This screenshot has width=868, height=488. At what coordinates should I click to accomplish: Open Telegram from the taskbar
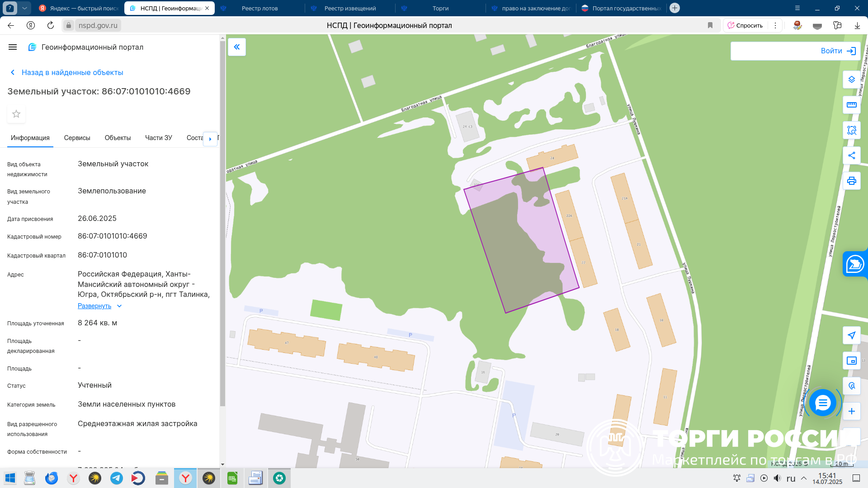click(117, 478)
